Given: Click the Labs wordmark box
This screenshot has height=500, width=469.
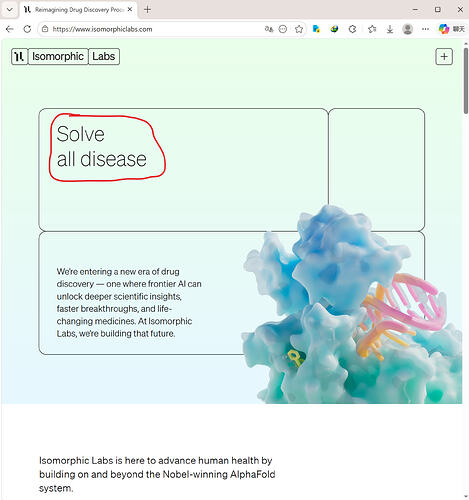Looking at the screenshot, I should (104, 56).
